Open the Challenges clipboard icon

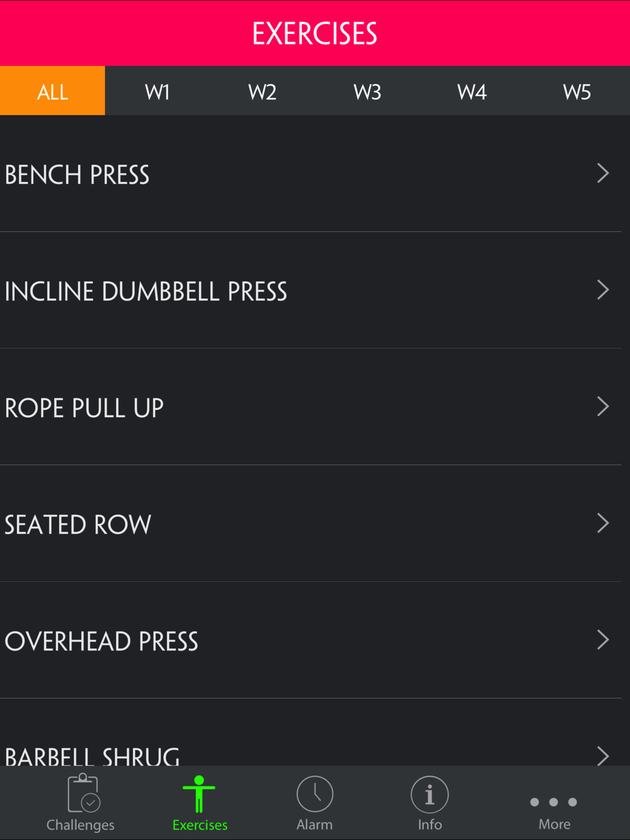(x=83, y=794)
